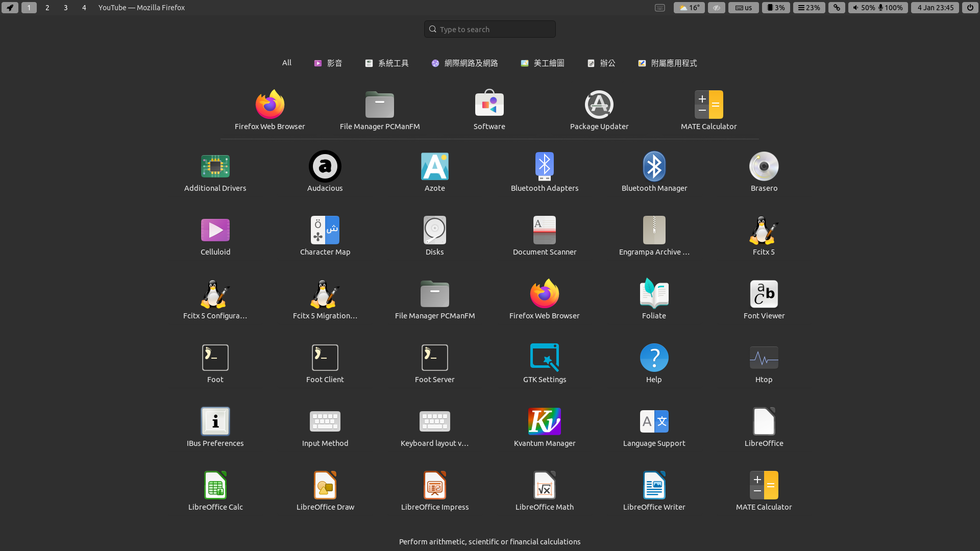Open the volume 50% indicator
This screenshot has height=551, width=980.
pos(864,8)
